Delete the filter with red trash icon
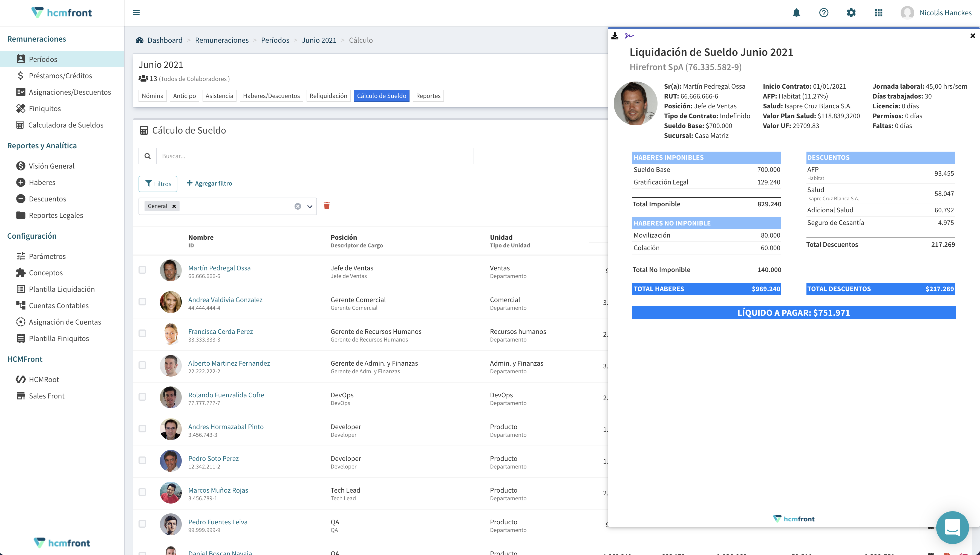980x555 pixels. coord(327,206)
